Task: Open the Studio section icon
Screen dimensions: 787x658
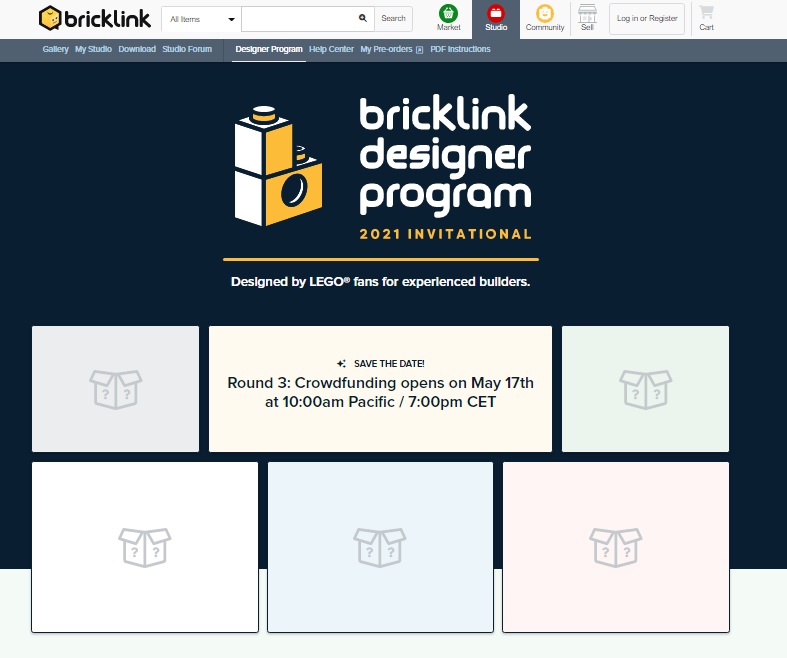Action: [496, 18]
